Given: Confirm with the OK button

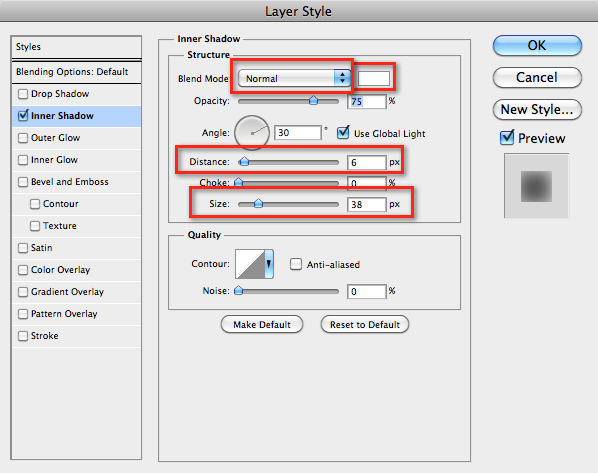Looking at the screenshot, I should click(x=537, y=45).
